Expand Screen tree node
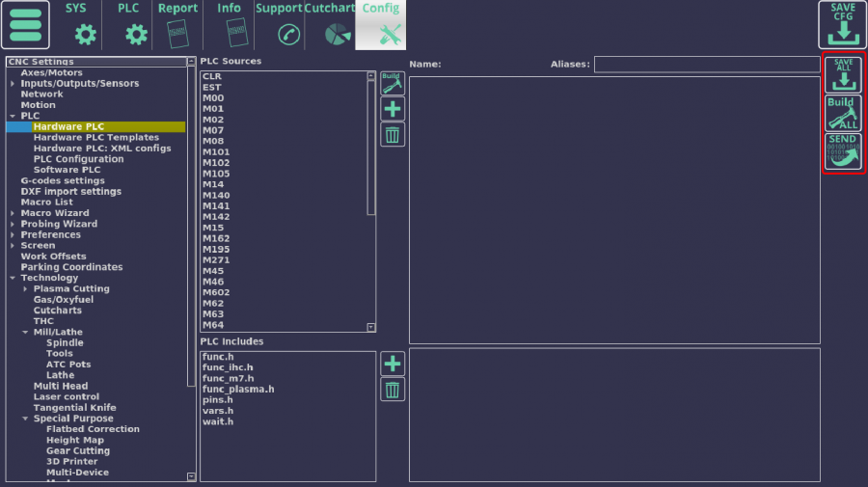 [x=13, y=246]
